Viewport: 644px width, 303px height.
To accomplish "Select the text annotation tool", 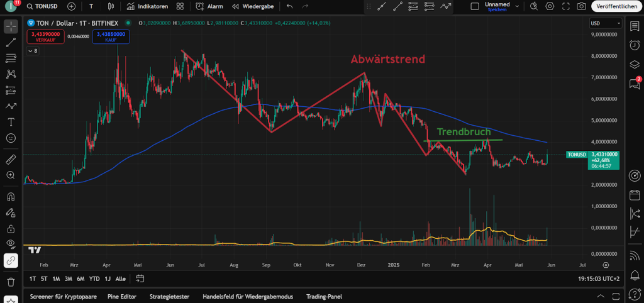I will pos(11,122).
